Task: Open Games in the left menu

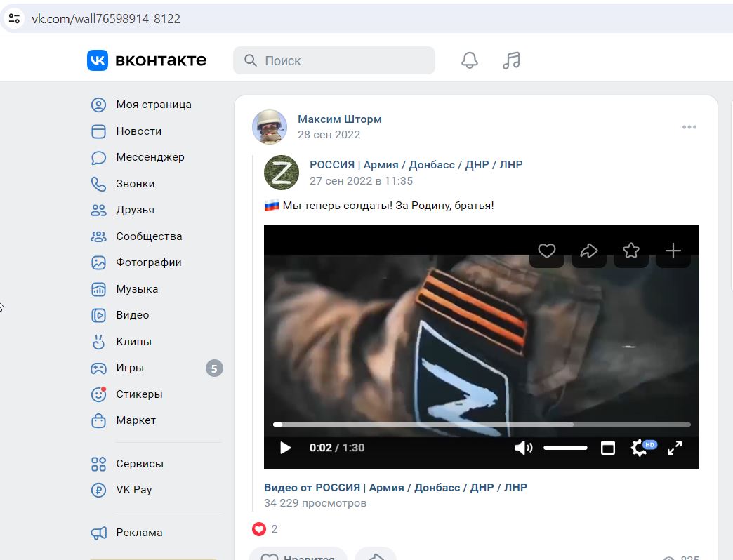Action: pyautogui.click(x=130, y=368)
